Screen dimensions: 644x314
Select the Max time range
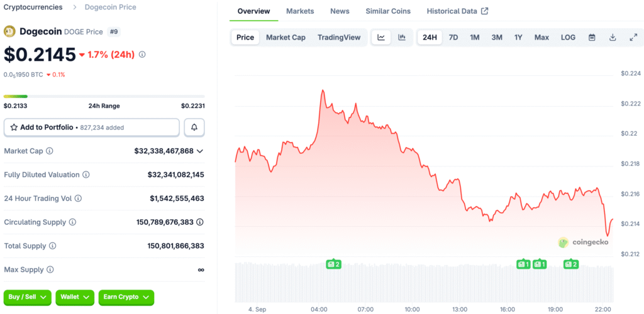(541, 37)
